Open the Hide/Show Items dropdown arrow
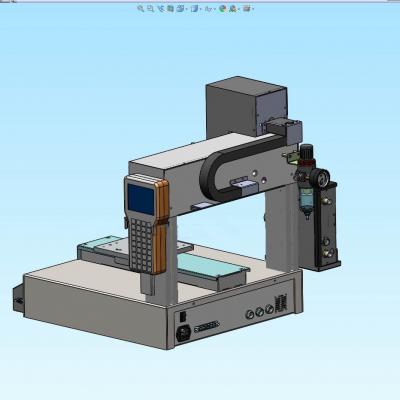The image size is (400, 400). point(215,9)
